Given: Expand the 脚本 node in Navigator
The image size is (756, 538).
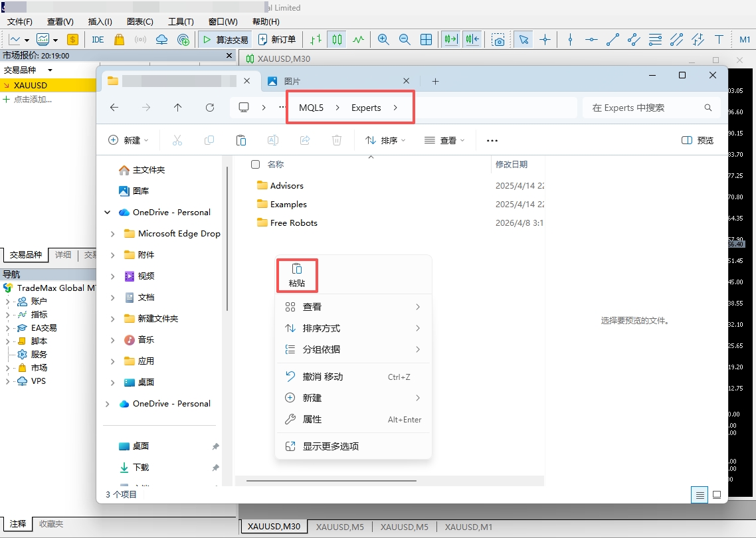Looking at the screenshot, I should click(7, 341).
